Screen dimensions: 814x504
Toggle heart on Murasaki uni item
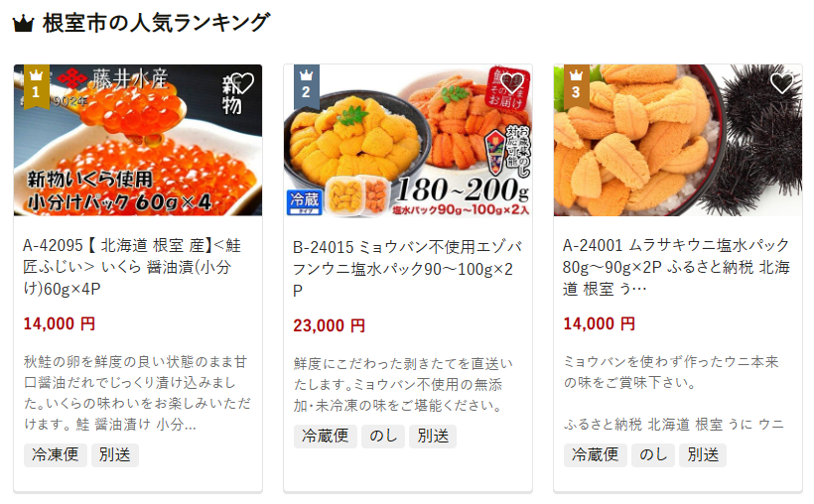(782, 83)
